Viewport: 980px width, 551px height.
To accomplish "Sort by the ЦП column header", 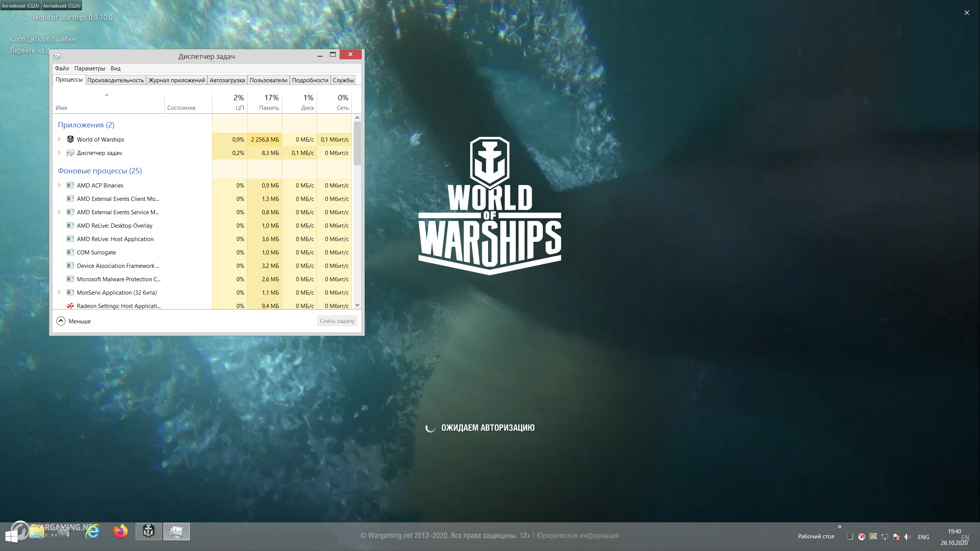I will [x=230, y=103].
